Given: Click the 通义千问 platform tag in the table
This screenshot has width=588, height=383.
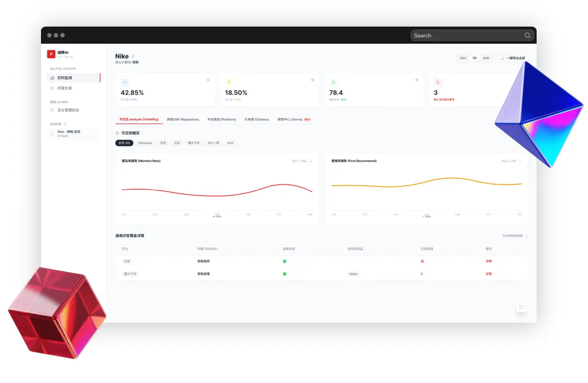Looking at the screenshot, I should [130, 274].
